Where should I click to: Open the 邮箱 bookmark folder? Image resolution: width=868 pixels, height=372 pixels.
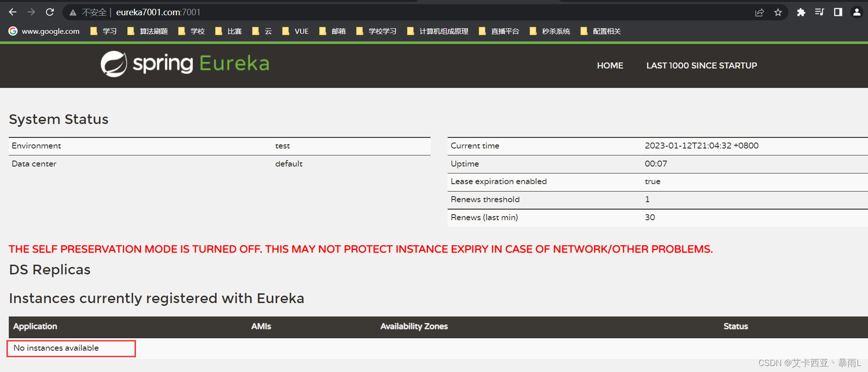(332, 31)
